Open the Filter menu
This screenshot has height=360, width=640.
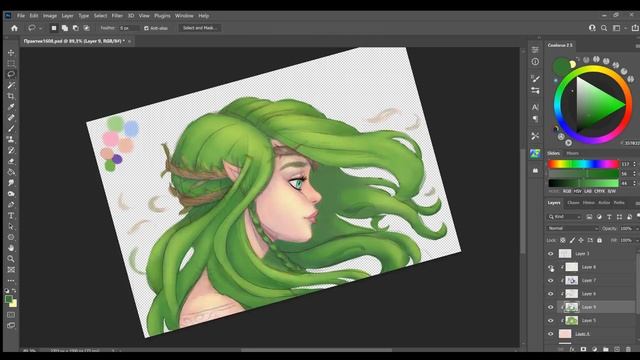117,16
